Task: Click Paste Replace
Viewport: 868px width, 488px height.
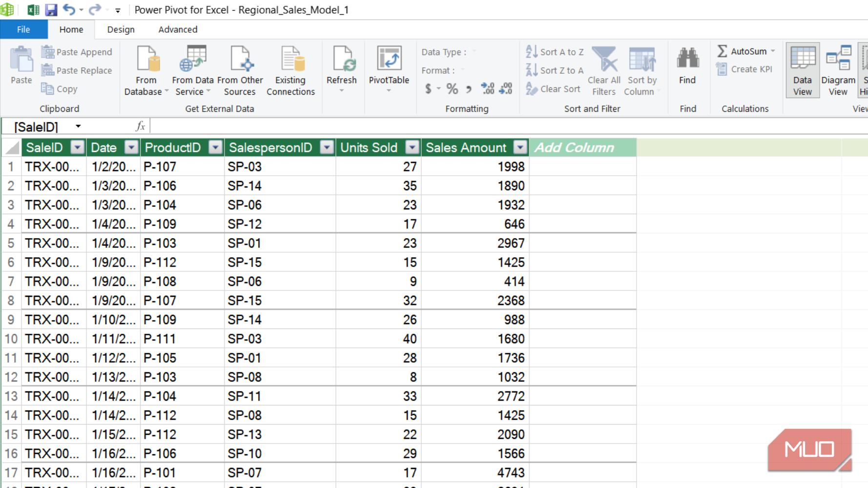Action: pyautogui.click(x=77, y=70)
